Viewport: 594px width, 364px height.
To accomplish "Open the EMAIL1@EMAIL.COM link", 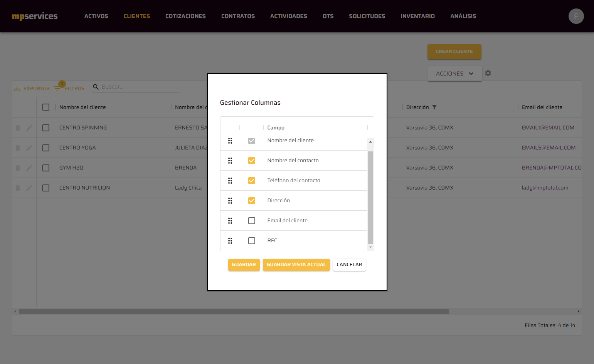I will tap(548, 128).
